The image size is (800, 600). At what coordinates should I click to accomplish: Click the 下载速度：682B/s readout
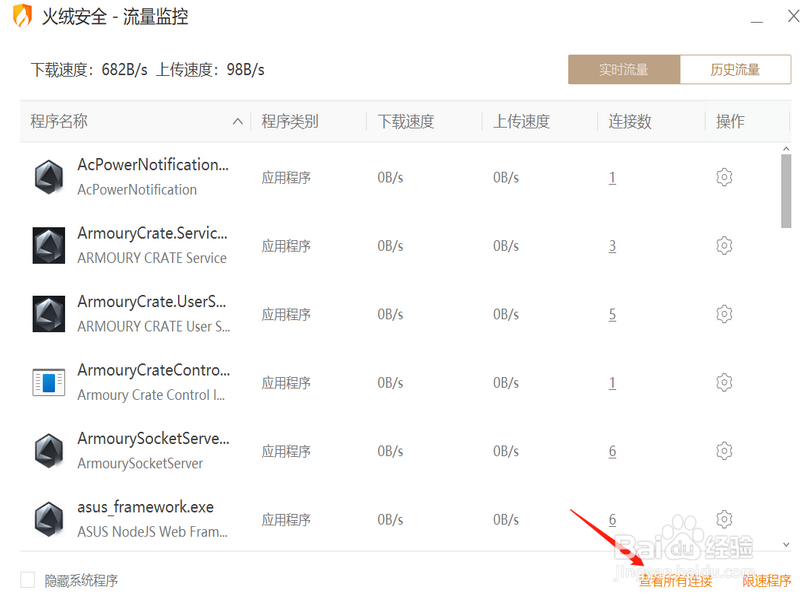click(x=89, y=69)
